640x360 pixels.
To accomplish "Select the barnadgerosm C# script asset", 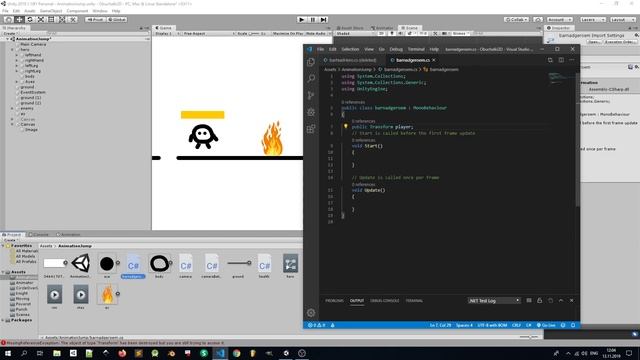I will (x=133, y=267).
